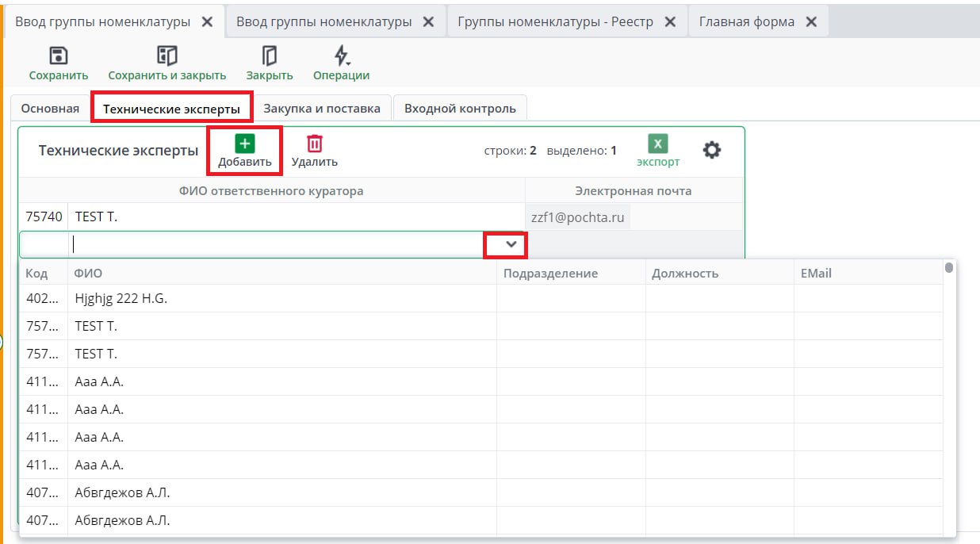Open the Входной контроль tab
980x544 pixels.
coord(460,109)
